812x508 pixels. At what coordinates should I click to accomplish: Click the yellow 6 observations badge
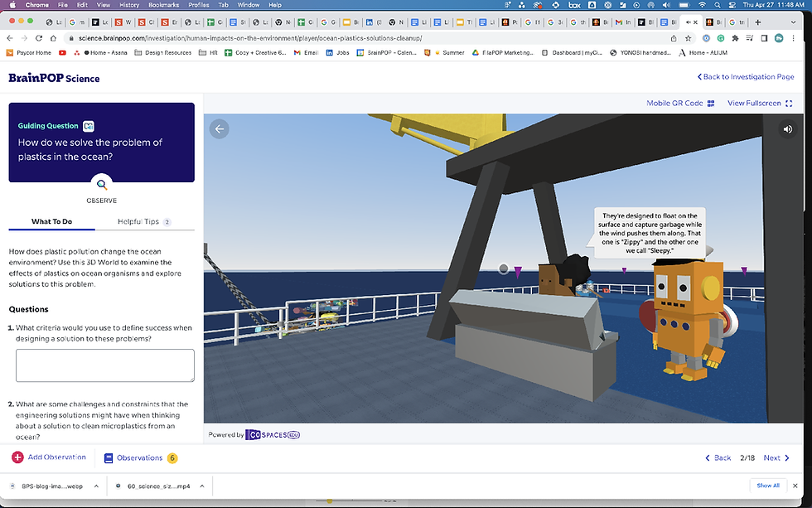172,457
